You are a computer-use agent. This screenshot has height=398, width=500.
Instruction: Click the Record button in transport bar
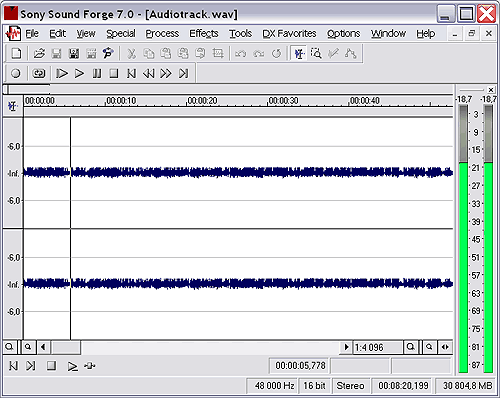(x=16, y=73)
